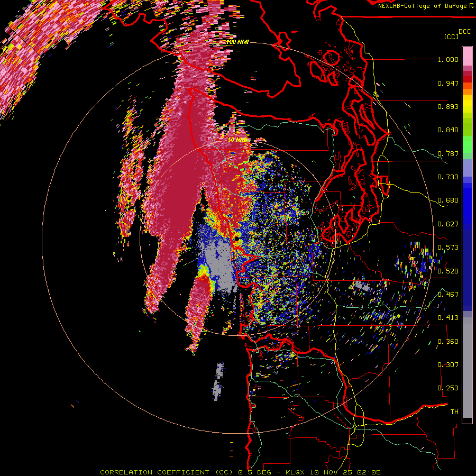The image size is (476, 476).
Task: Click the 0.947 color scale label
Action: pos(448,83)
